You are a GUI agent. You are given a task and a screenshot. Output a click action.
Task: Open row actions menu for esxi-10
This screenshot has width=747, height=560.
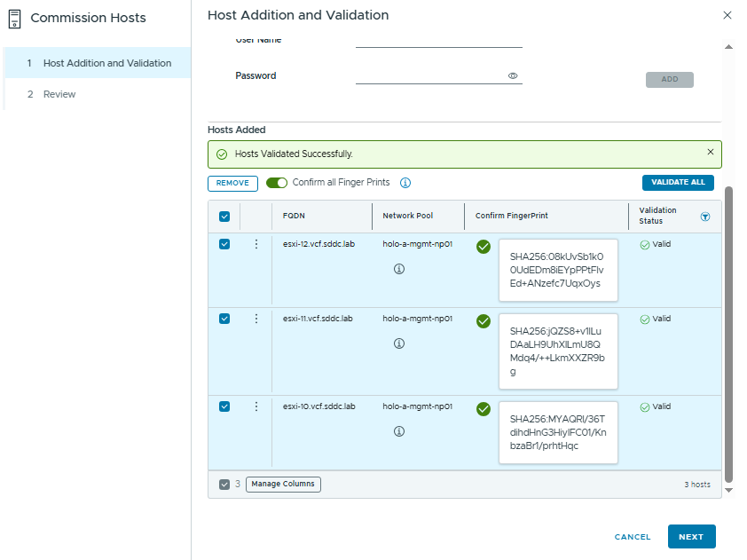point(256,406)
